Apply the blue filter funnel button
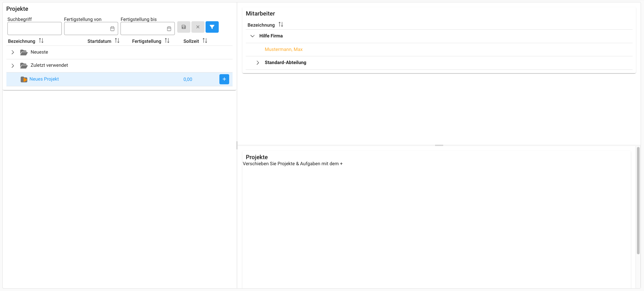This screenshot has height=291, width=644. [212, 27]
